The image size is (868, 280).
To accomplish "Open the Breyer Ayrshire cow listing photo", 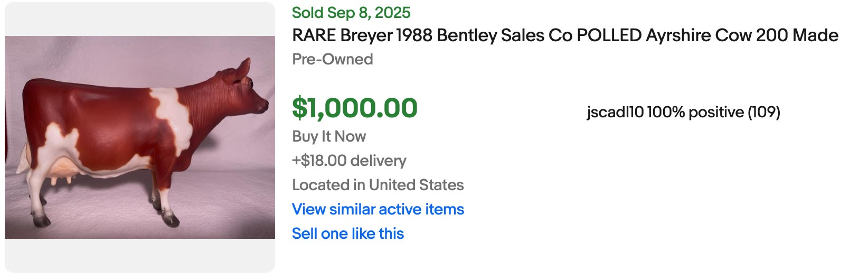I will pyautogui.click(x=140, y=137).
